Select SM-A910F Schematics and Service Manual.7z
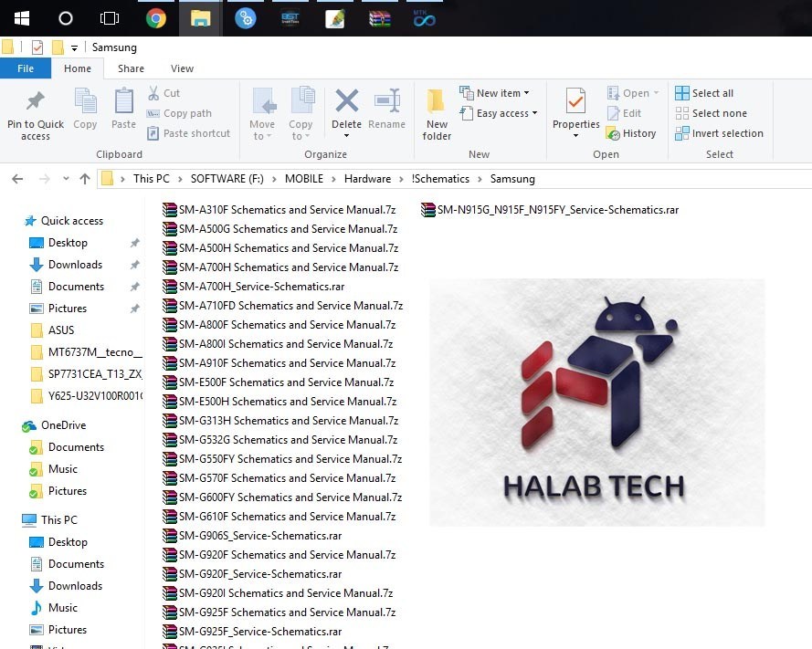The height and width of the screenshot is (649, 812). 279,363
